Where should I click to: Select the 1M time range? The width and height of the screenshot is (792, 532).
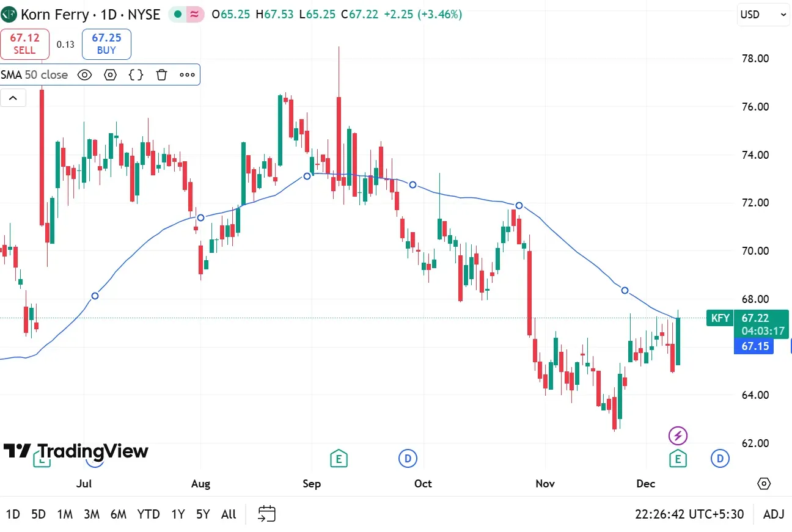[x=65, y=514]
